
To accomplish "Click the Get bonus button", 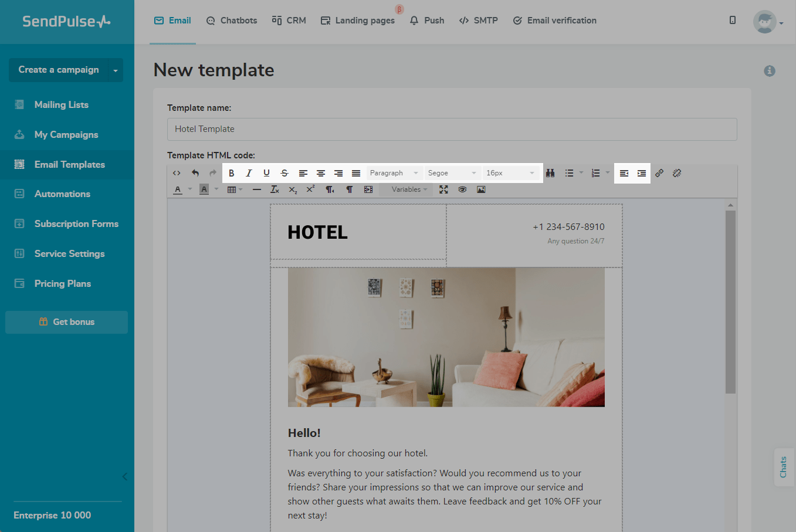I will 66,322.
